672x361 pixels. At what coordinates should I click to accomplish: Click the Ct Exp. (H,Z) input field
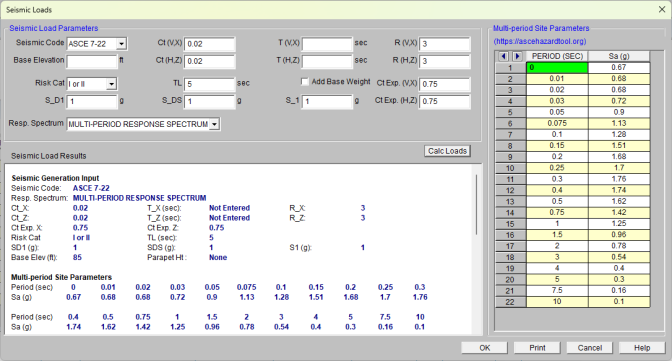point(444,102)
